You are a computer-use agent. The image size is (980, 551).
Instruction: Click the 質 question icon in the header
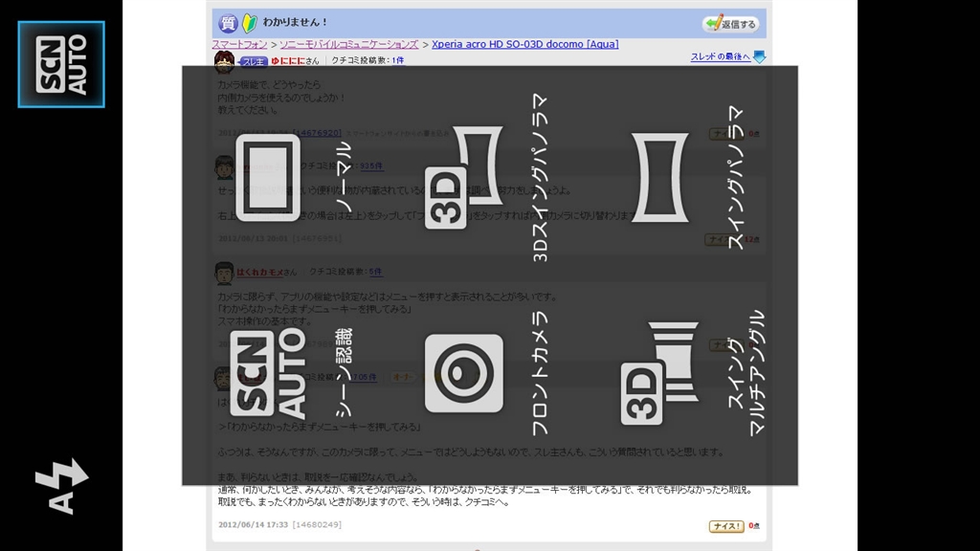(228, 24)
